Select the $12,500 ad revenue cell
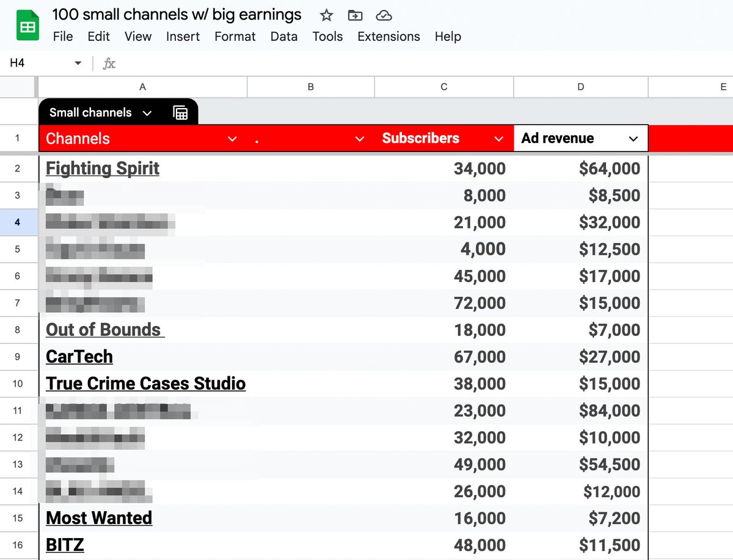Screen dimensions: 733x560 581,249
